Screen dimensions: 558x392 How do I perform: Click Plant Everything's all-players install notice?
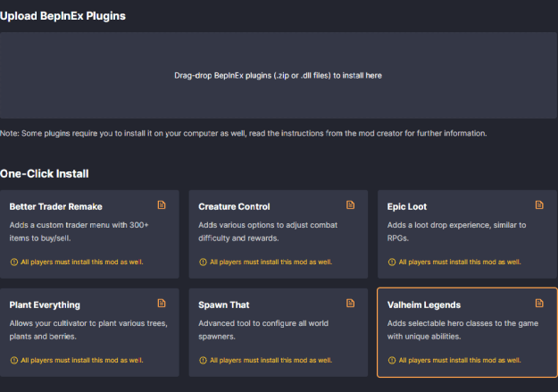click(80, 360)
